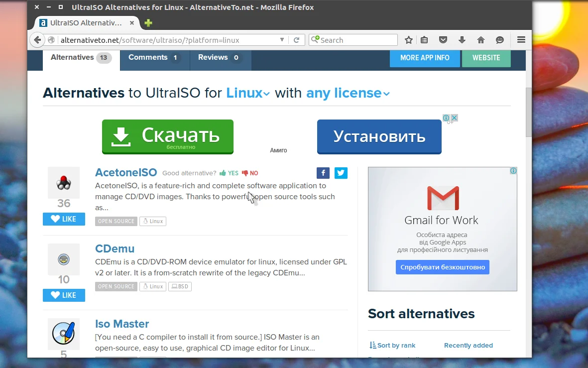Click AcetoneISO app logo thumbnail
The height and width of the screenshot is (368, 588).
coord(64,183)
